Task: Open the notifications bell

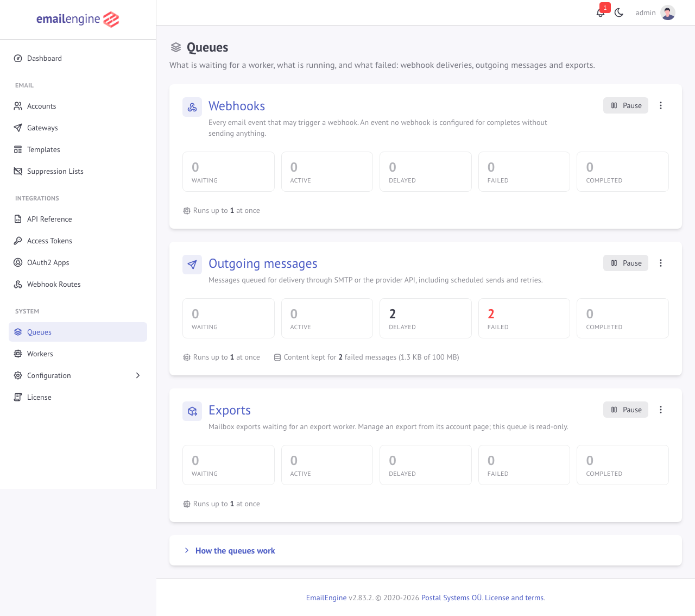Action: pos(601,12)
